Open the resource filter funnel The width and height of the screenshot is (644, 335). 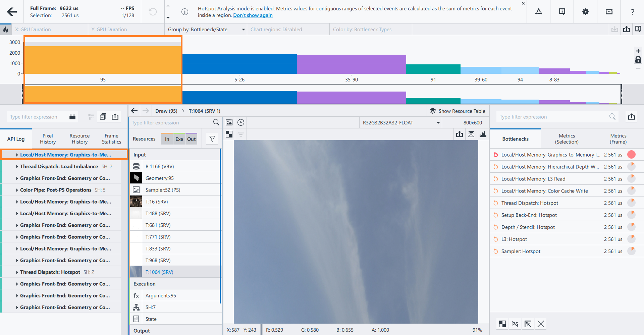pos(212,139)
